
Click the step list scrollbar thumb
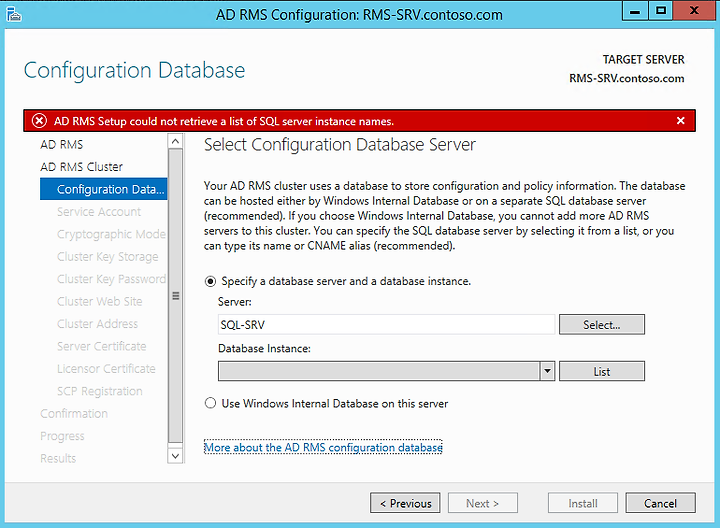(175, 296)
